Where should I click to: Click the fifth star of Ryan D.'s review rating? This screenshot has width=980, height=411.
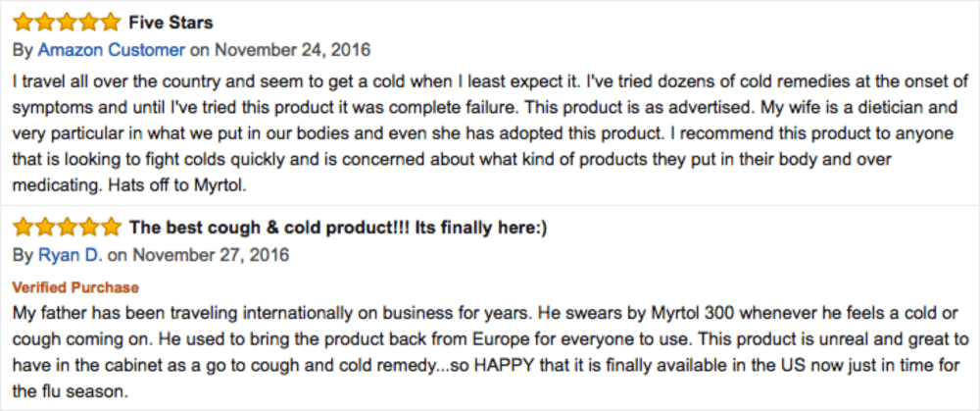(x=110, y=228)
